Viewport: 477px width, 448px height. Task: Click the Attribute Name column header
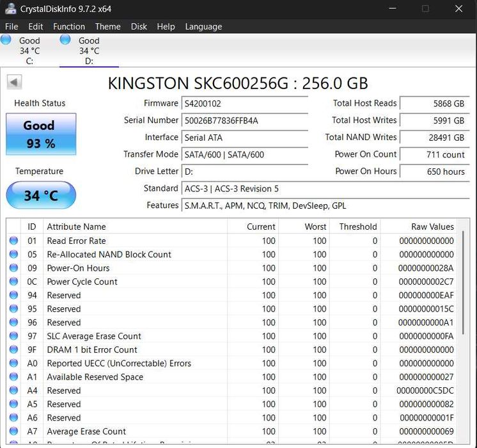(136, 227)
